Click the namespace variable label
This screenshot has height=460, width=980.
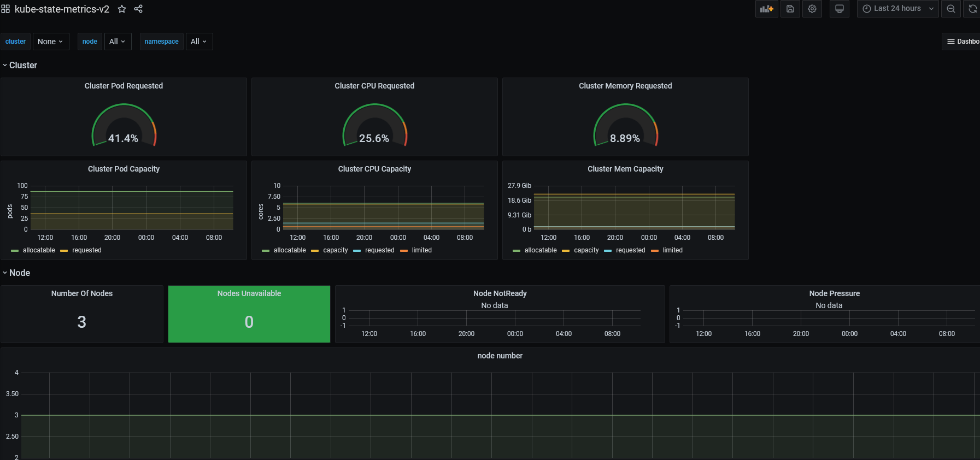pos(161,42)
